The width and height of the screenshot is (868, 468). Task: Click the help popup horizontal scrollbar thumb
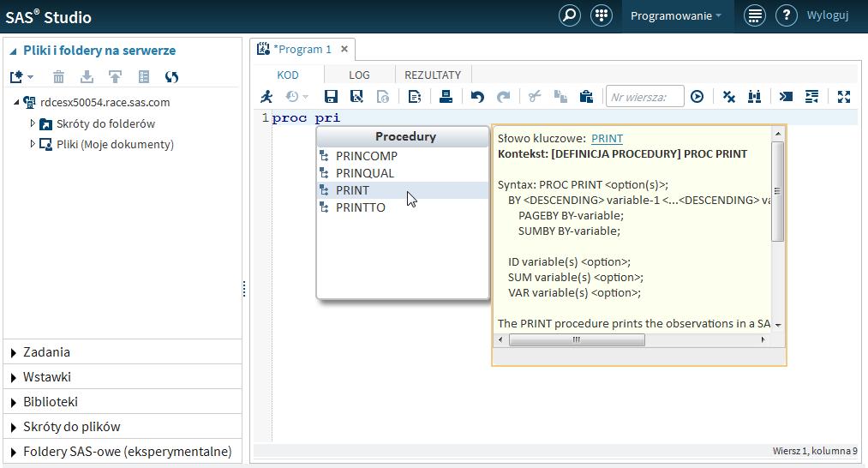pos(577,339)
